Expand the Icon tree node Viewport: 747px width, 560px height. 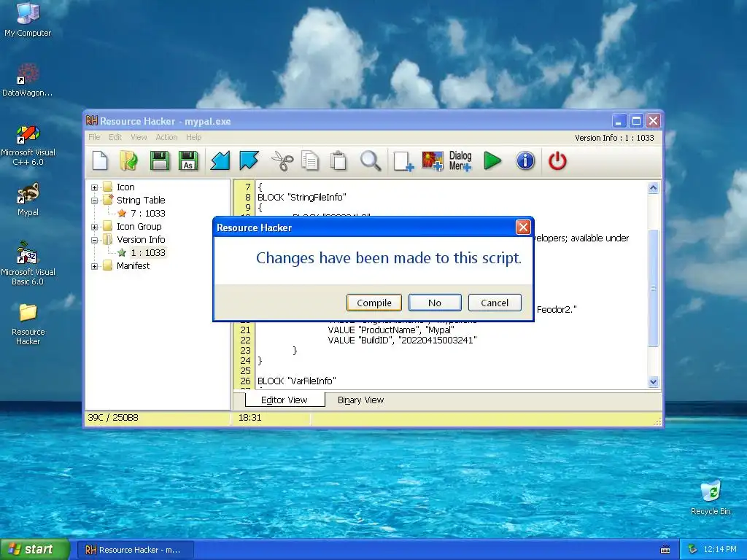click(94, 187)
